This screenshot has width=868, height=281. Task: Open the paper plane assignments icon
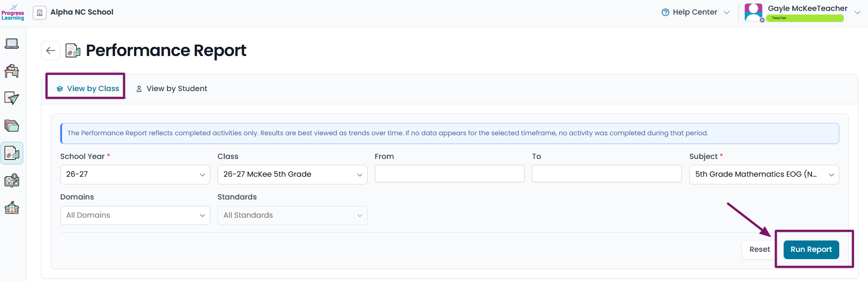click(12, 98)
